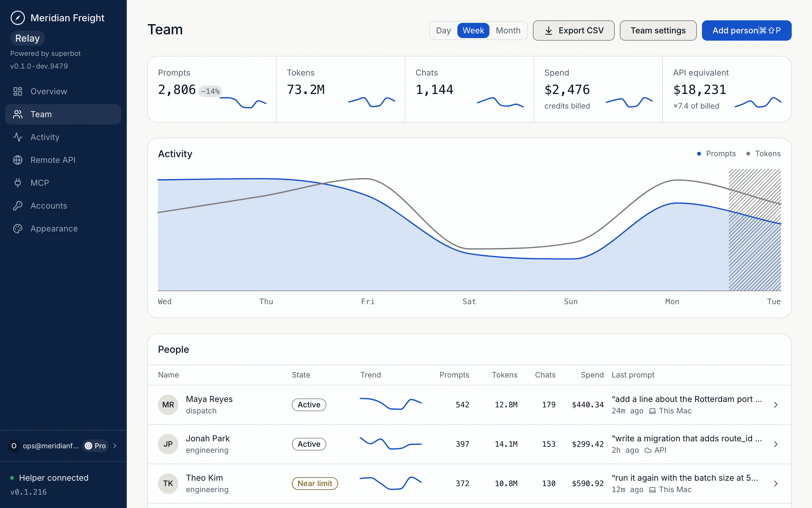Click the -14% change badge on Prompts
The width and height of the screenshot is (812, 508).
click(210, 91)
